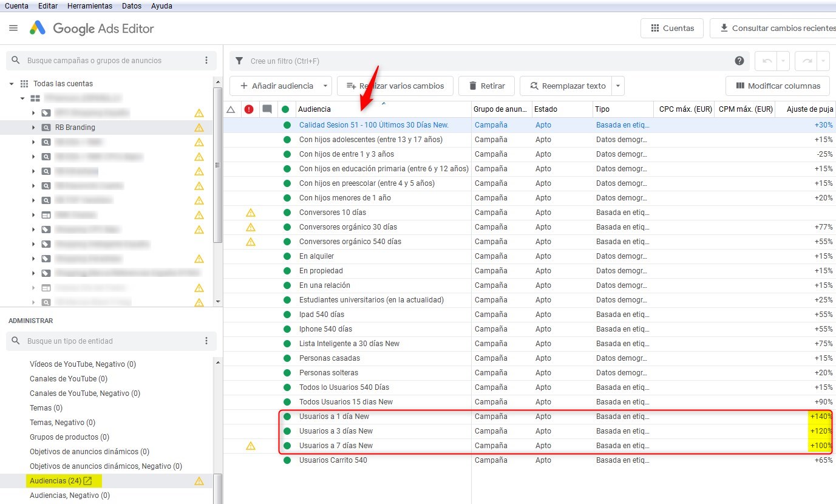This screenshot has height=504, width=836.
Task: Collapse the Todas las cuentas tree node
Action: click(12, 84)
